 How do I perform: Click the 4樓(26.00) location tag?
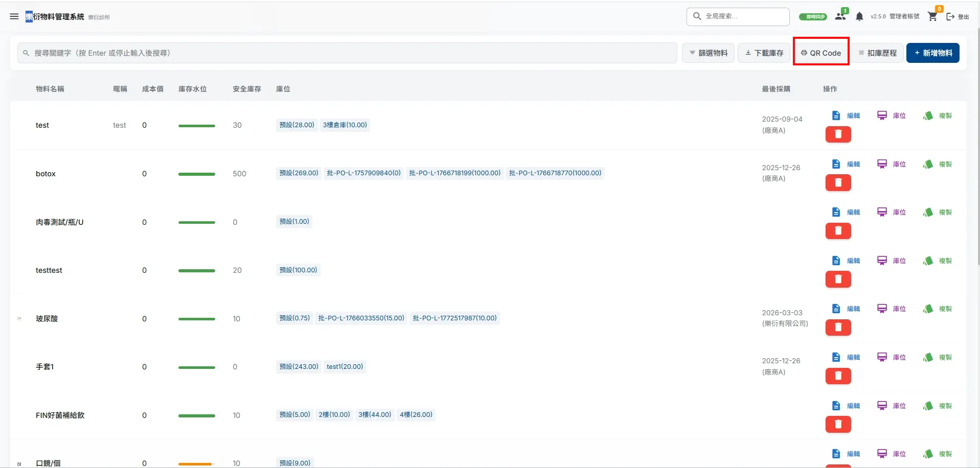[416, 414]
